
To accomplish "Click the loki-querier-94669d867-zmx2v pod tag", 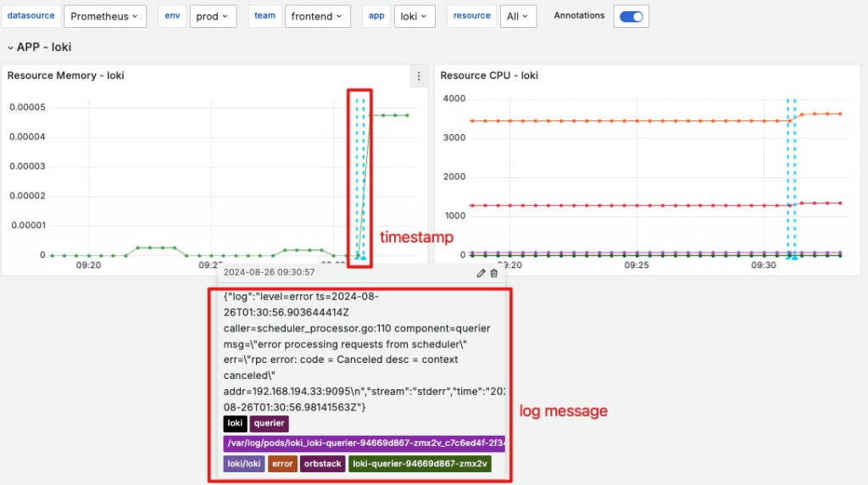I will pyautogui.click(x=420, y=464).
